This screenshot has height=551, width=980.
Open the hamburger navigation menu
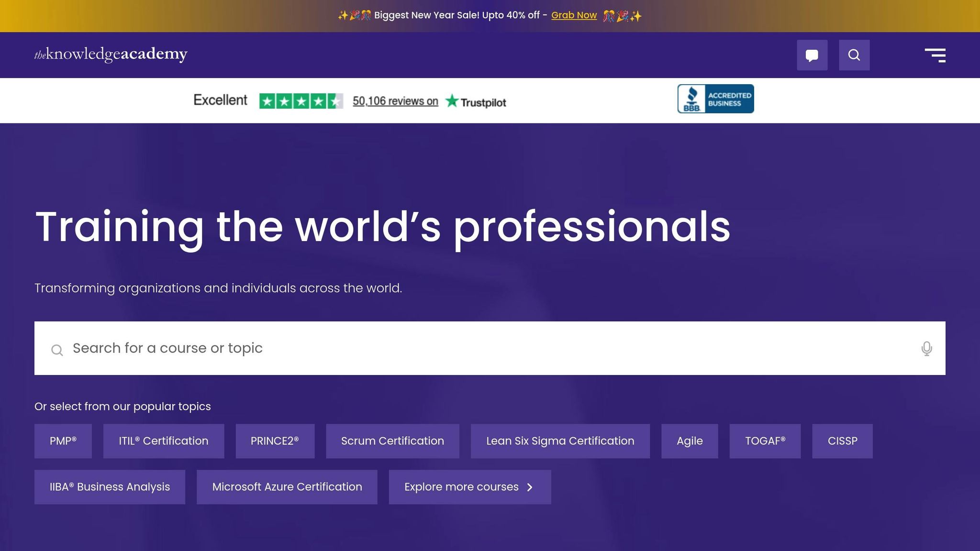click(x=935, y=55)
